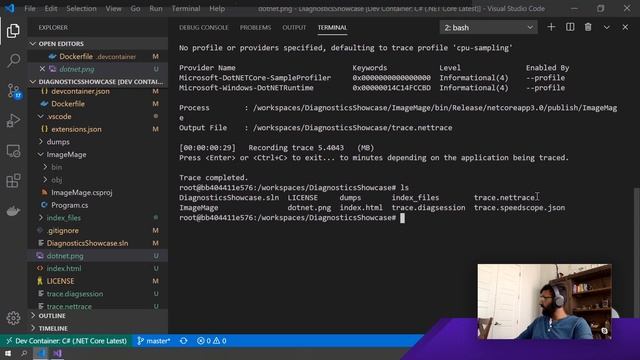Open the View menu
640x360 pixels.
click(113, 8)
